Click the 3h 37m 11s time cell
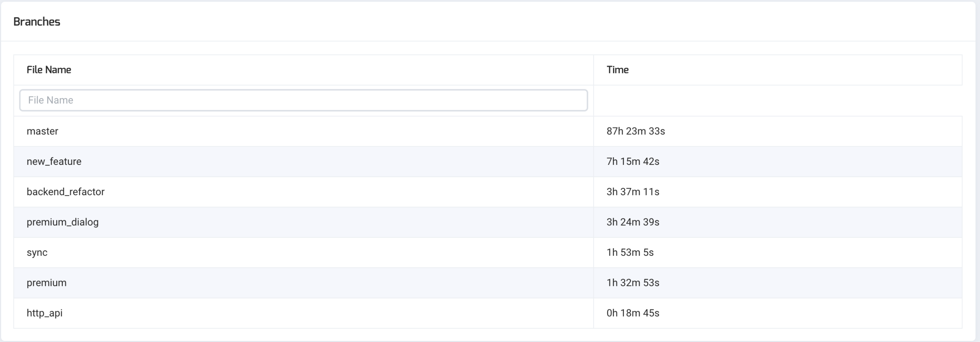The image size is (980, 342). (x=633, y=192)
